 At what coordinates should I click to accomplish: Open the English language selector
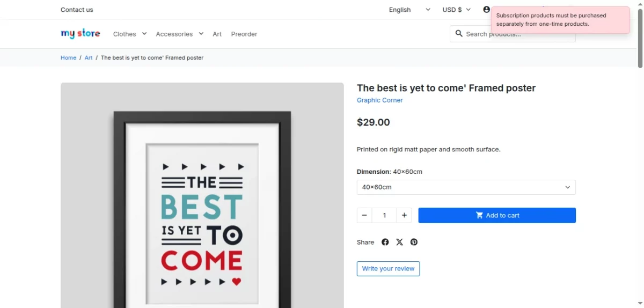(409, 10)
